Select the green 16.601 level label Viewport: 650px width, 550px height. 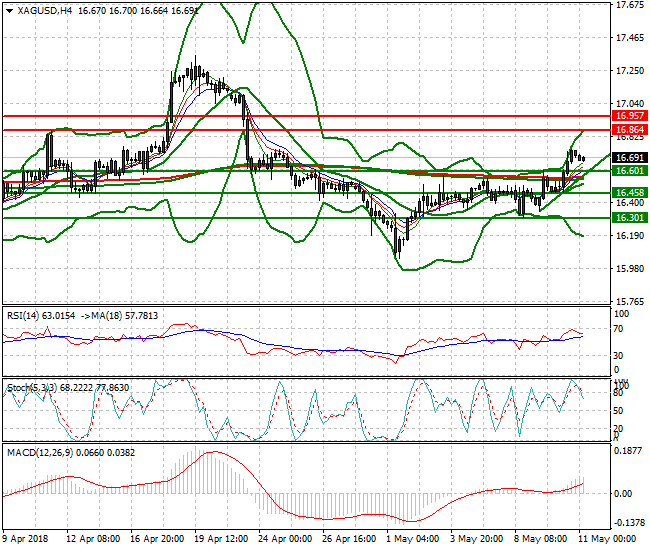(628, 171)
